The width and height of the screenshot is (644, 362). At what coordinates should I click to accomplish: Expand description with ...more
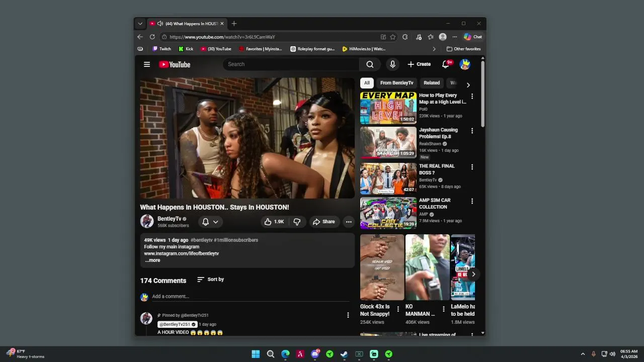(x=152, y=260)
